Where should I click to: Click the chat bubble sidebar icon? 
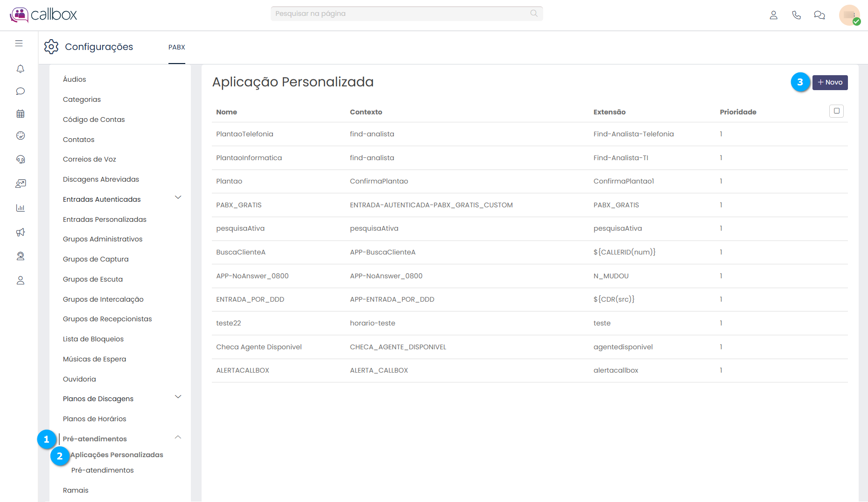20,91
